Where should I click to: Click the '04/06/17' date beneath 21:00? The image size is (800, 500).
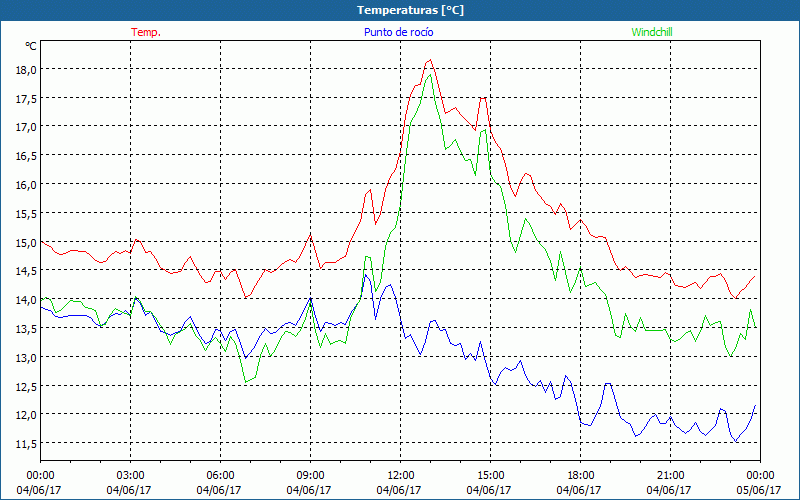(669, 490)
